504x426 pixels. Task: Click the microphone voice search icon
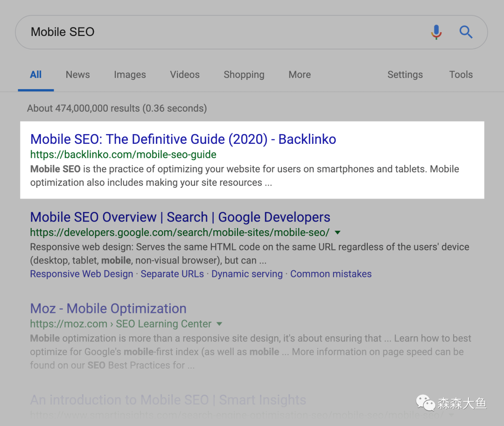[436, 32]
